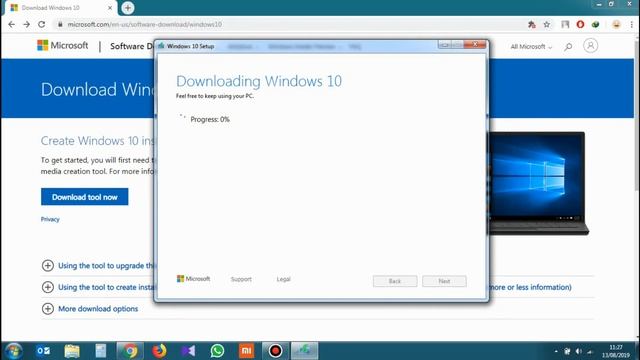Image resolution: width=640 pixels, height=360 pixels.
Task: Expand the All Microsoft dropdown
Action: click(531, 47)
